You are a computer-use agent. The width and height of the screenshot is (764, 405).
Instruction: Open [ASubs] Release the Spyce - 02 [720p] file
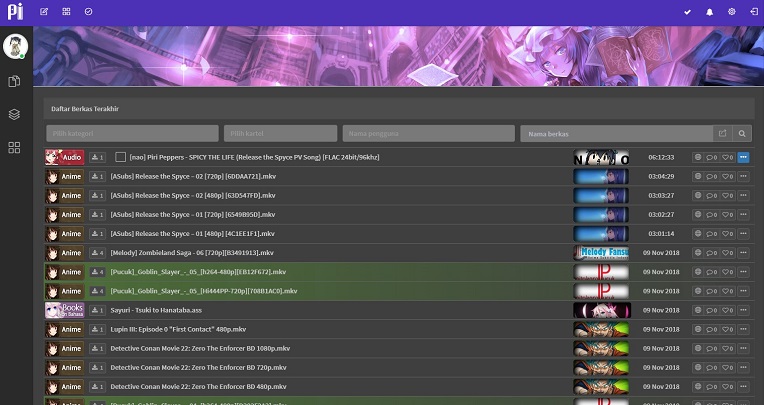(x=193, y=176)
